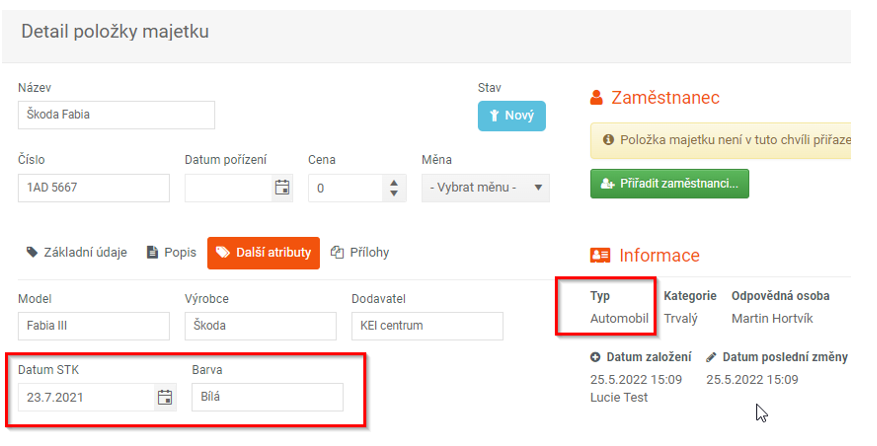Decrease Cena with the down arrow
Viewport: 877px width, 446px height.
tap(394, 193)
